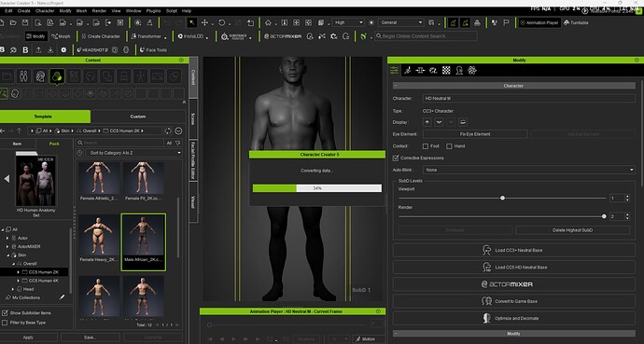Open the Turntable view
The height and width of the screenshot is (344, 644).
[x=576, y=22]
